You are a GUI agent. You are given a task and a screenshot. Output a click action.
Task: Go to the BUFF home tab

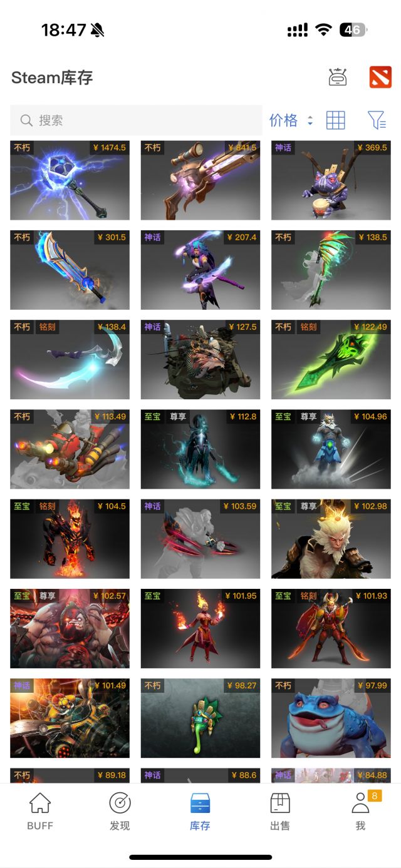40,812
